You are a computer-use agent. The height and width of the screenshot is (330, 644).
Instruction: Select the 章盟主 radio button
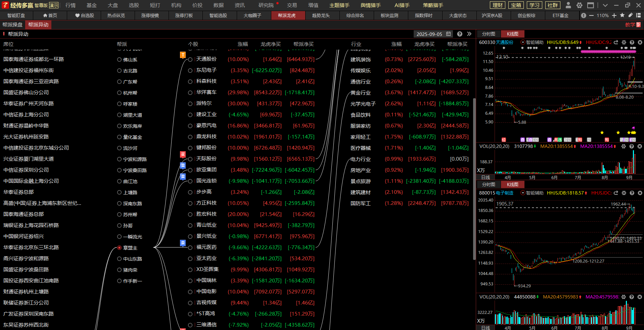pyautogui.click(x=119, y=248)
